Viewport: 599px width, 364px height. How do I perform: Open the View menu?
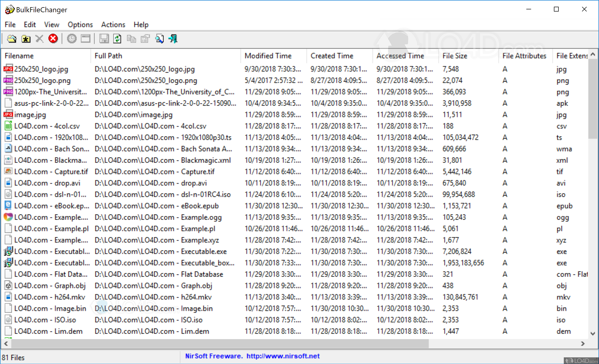(x=52, y=24)
